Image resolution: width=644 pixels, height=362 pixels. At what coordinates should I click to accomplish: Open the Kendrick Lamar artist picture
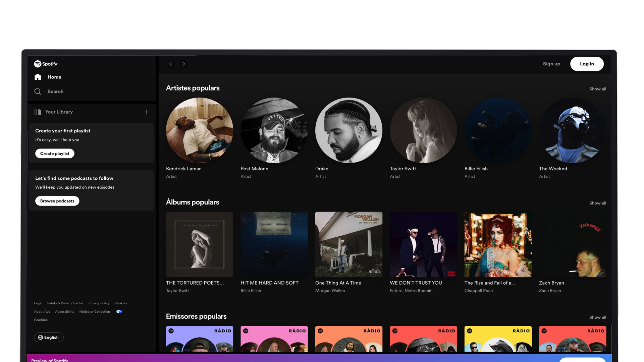200,131
